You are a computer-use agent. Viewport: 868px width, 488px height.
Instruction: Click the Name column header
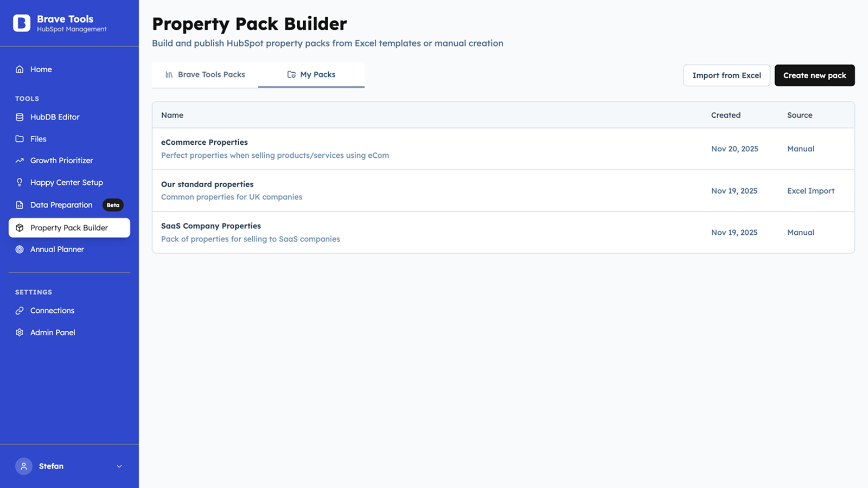(x=172, y=115)
